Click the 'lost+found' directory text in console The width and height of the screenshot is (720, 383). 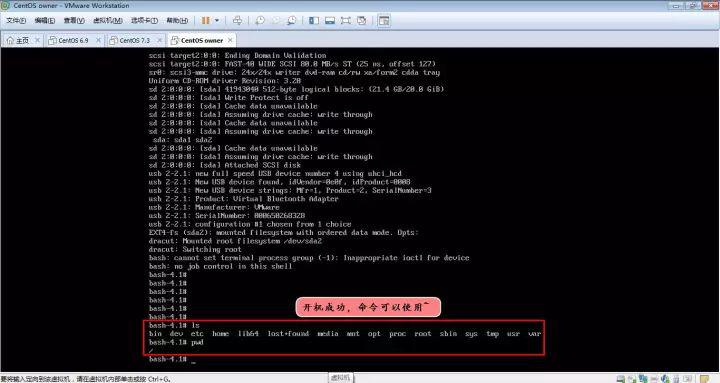[x=288, y=334]
